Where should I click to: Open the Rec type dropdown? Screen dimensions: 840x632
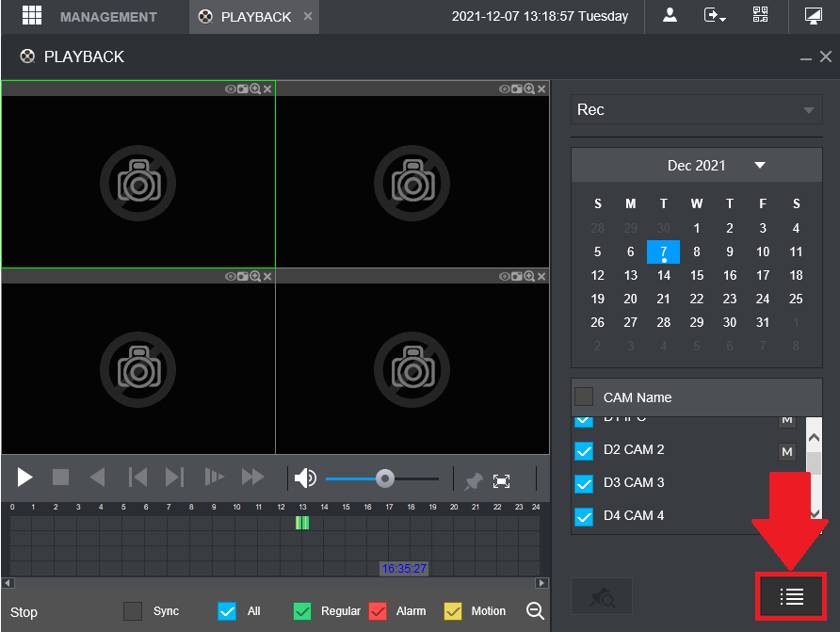point(697,110)
